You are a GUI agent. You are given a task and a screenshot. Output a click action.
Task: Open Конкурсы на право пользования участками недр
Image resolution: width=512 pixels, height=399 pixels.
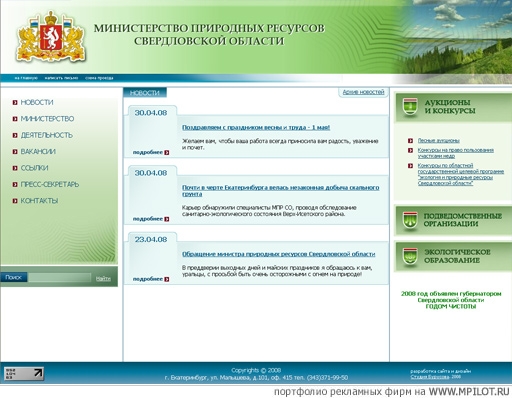point(456,153)
